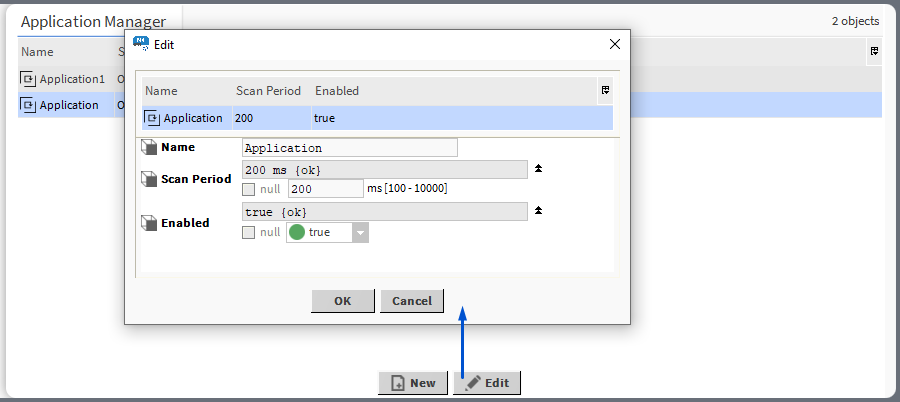Viewport: 900px width, 402px height.
Task: Open the Enabled true/false dropdown
Action: coord(360,232)
